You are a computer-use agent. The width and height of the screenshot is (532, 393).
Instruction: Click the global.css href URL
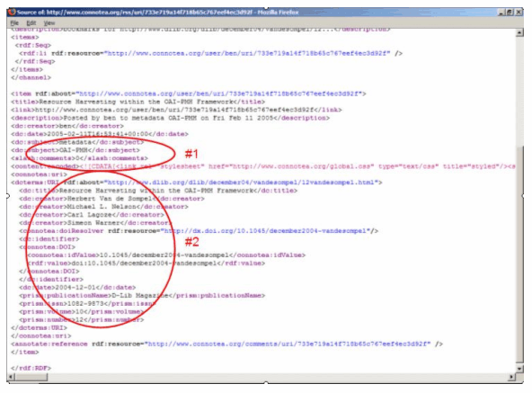[303, 166]
